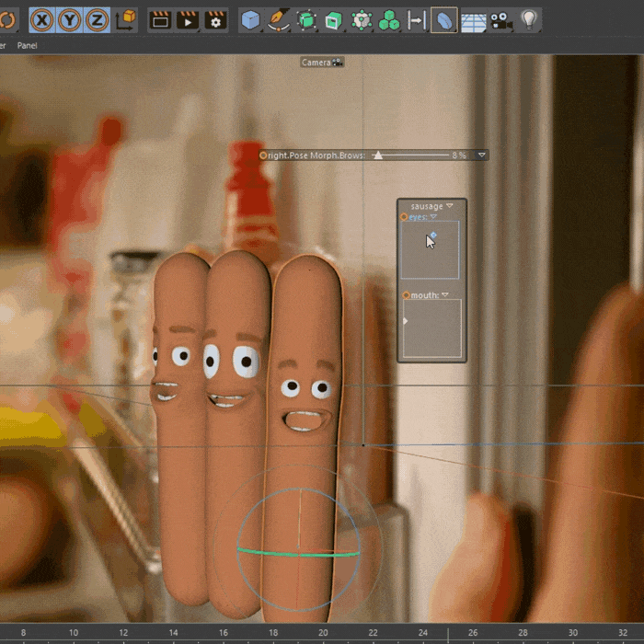Screen dimensions: 644x644
Task: Toggle the Y axis lock
Action: [x=69, y=19]
